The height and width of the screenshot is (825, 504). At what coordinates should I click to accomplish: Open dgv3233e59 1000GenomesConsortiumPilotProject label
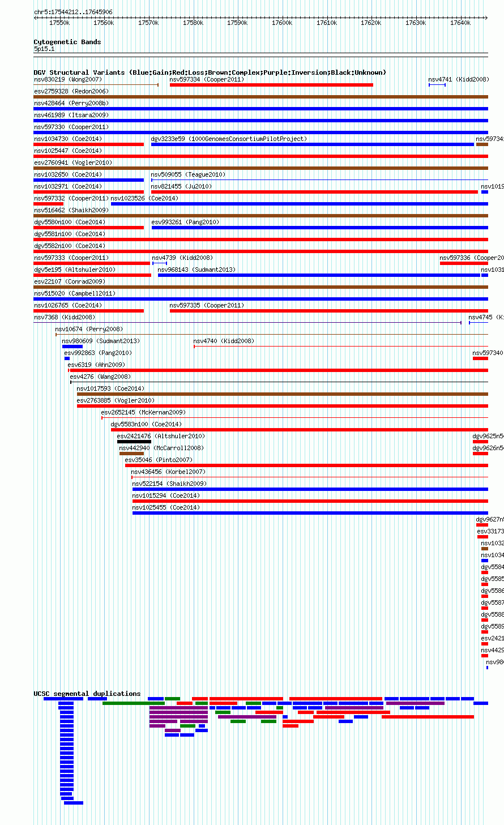coord(229,139)
